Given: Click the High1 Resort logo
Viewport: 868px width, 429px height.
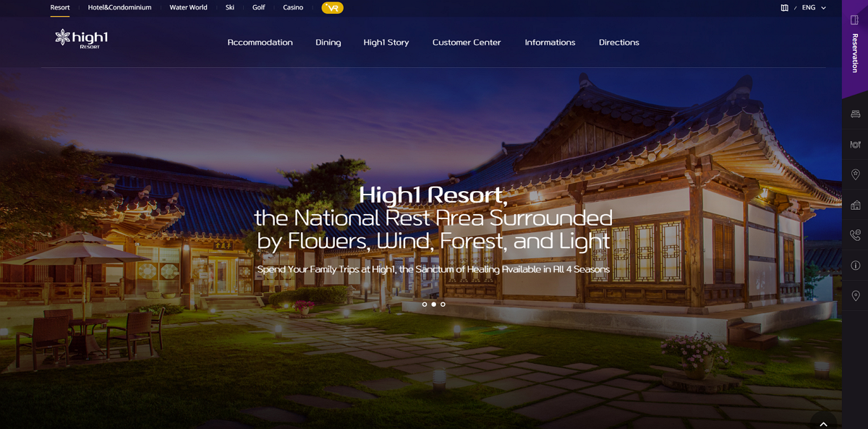Looking at the screenshot, I should [x=81, y=38].
